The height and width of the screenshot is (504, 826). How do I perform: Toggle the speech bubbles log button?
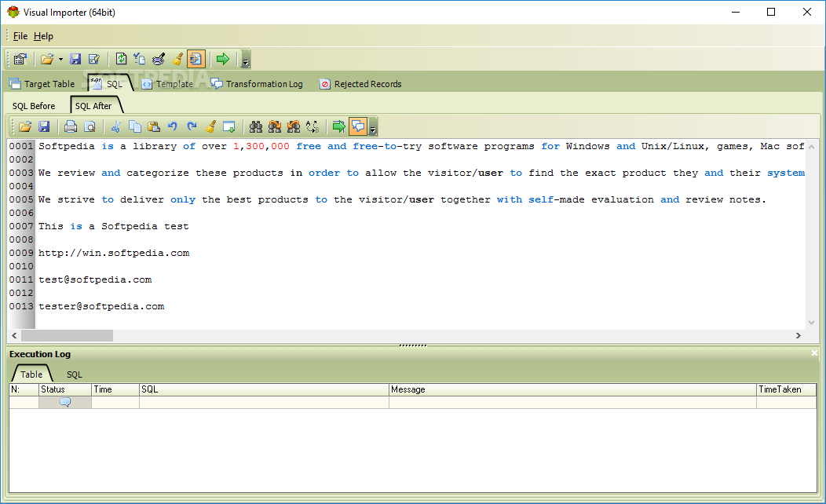(x=358, y=126)
